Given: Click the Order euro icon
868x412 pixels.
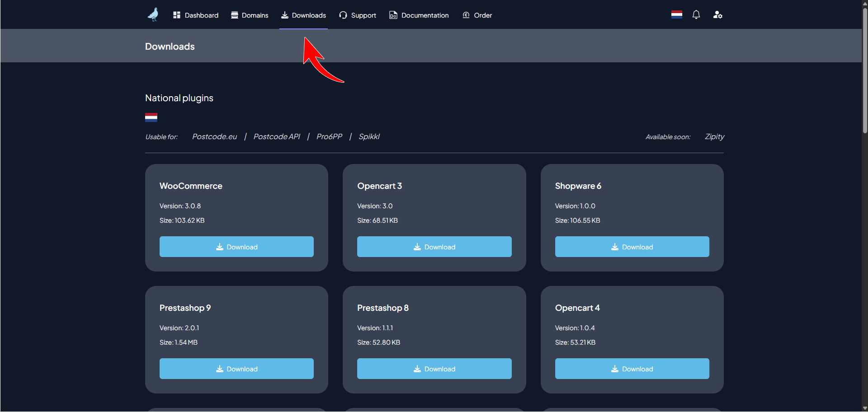Looking at the screenshot, I should pos(466,15).
